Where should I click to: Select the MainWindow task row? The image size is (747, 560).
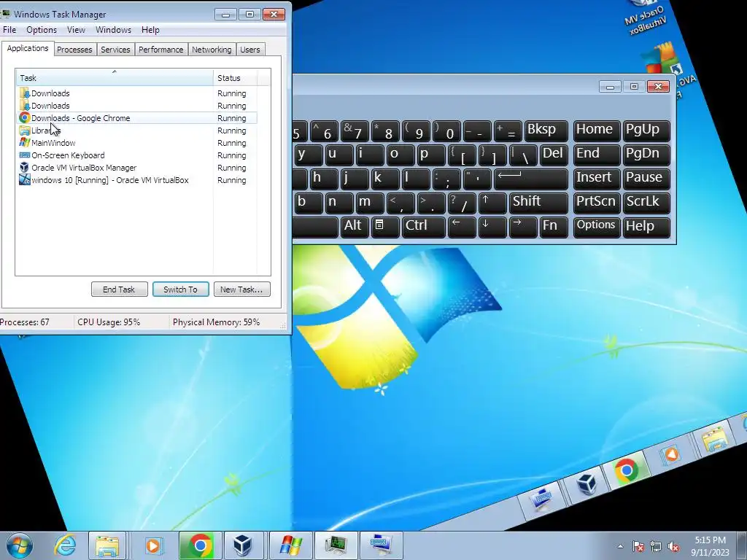(x=137, y=143)
